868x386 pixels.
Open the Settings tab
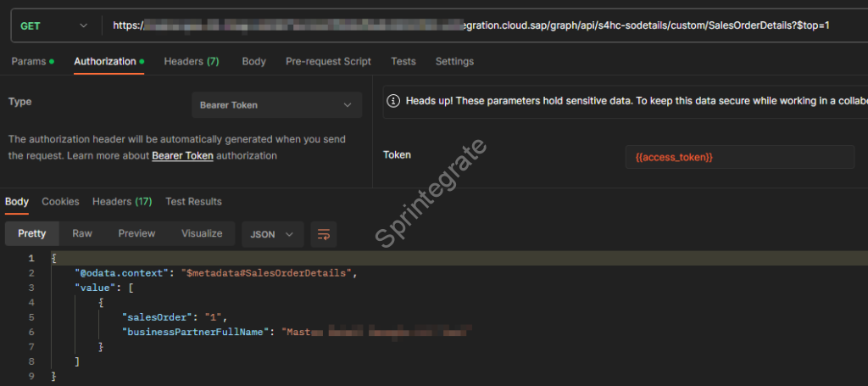pos(454,61)
